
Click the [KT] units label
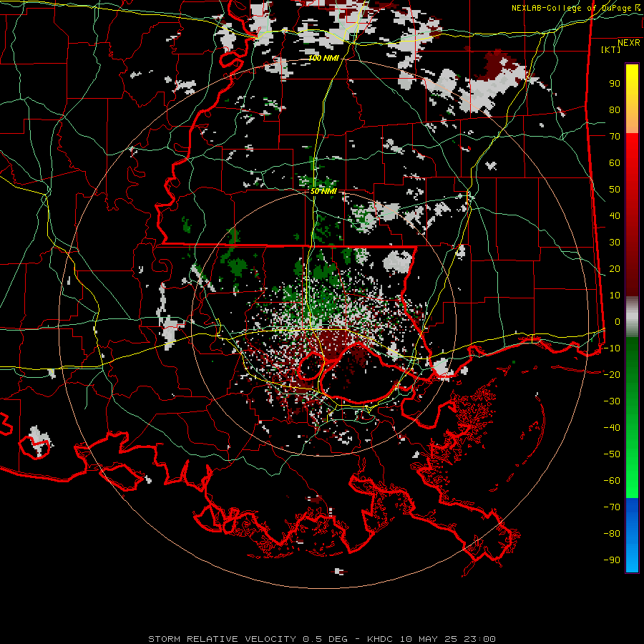(x=611, y=49)
